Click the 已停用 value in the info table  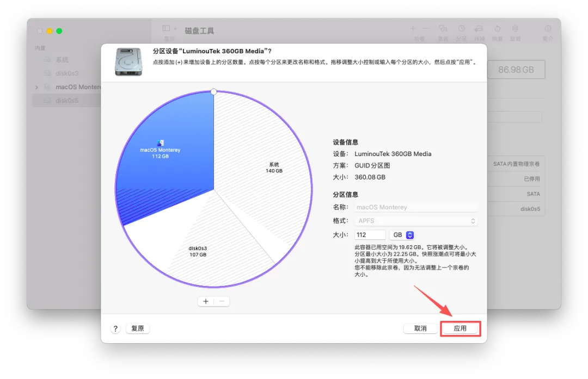(532, 179)
